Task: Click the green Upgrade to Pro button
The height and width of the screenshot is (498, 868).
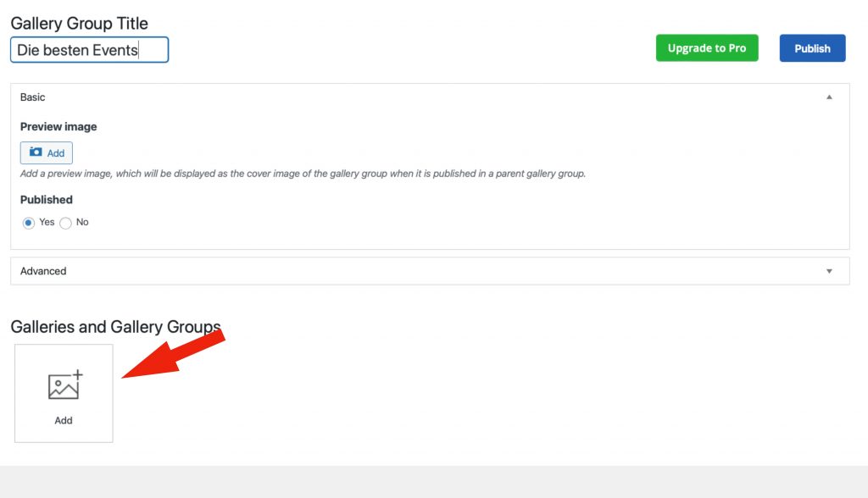Action: 706,48
